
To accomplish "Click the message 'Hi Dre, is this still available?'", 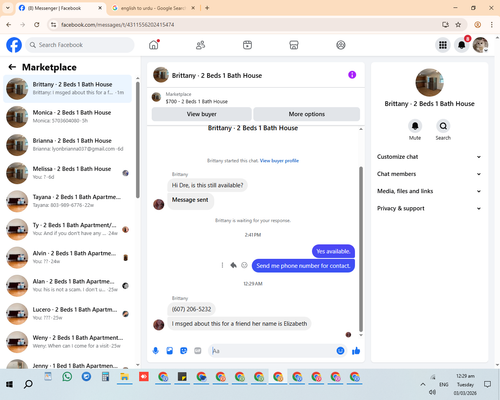I will pos(207,185).
